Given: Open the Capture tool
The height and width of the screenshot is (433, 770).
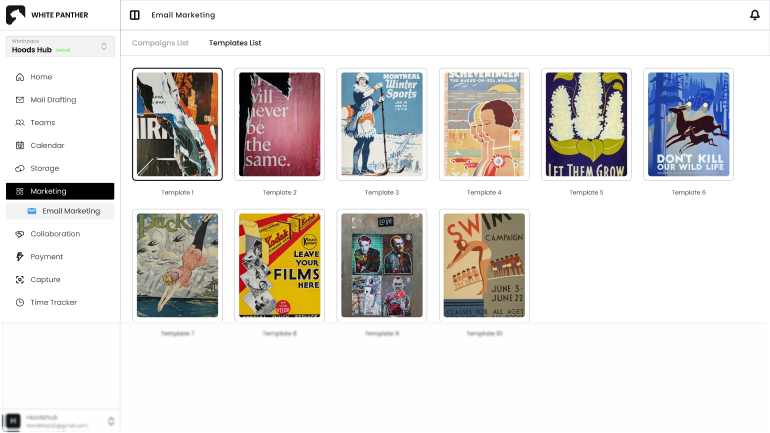Looking at the screenshot, I should (45, 280).
